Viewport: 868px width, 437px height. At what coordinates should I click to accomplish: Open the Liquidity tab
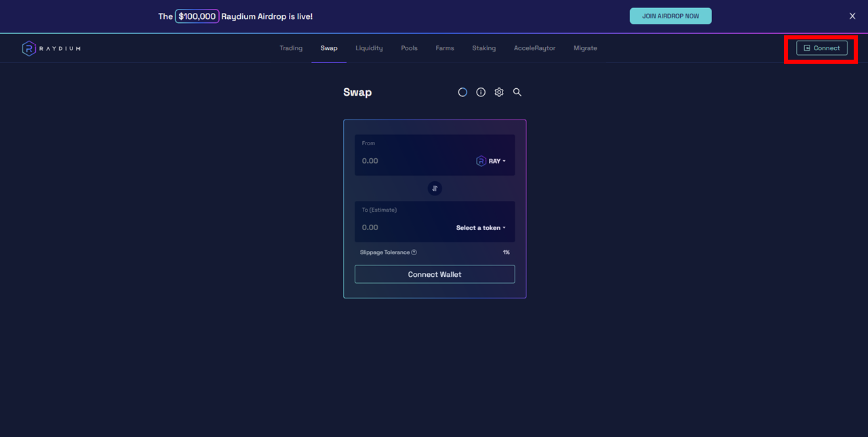point(369,48)
